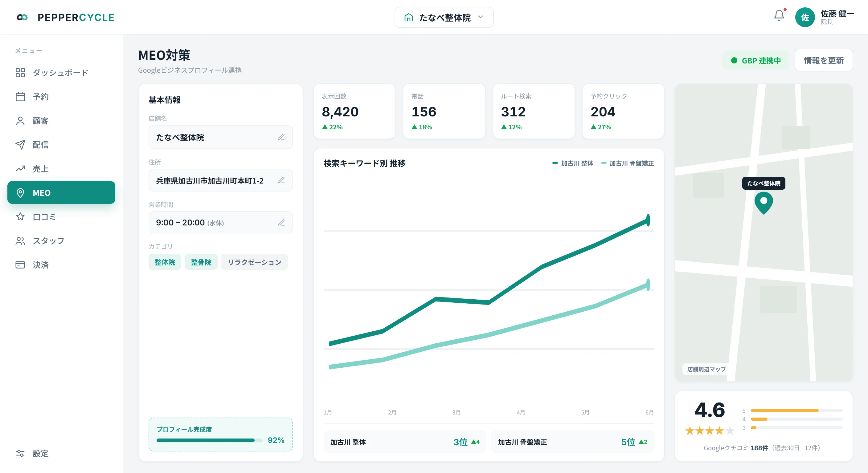Toggle the リラクゼーション category chip
This screenshot has width=868, height=473.
pyautogui.click(x=254, y=262)
